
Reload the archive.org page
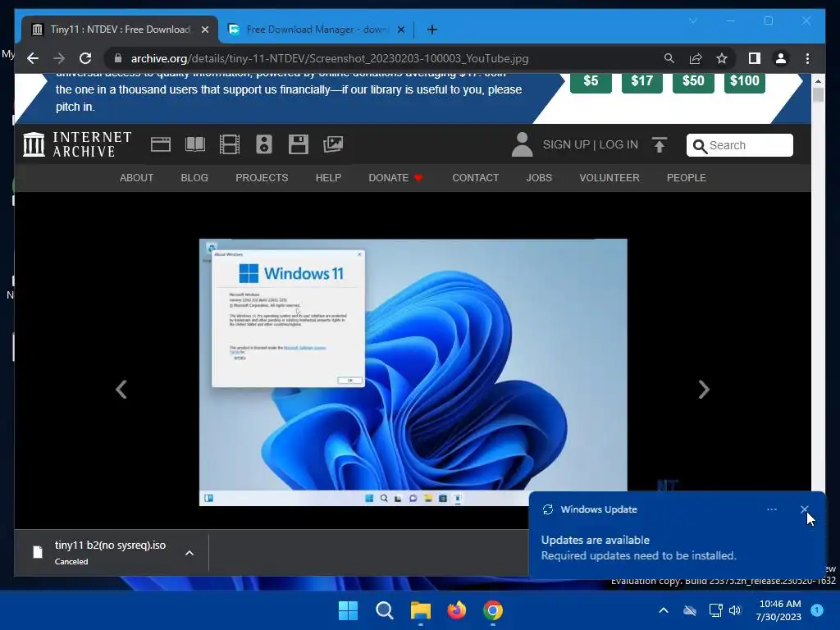tap(85, 58)
